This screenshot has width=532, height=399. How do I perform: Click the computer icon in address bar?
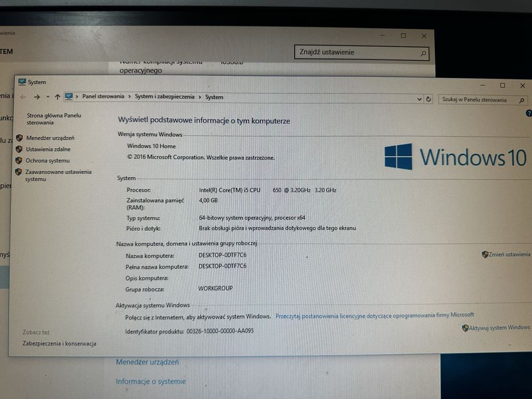tap(69, 97)
